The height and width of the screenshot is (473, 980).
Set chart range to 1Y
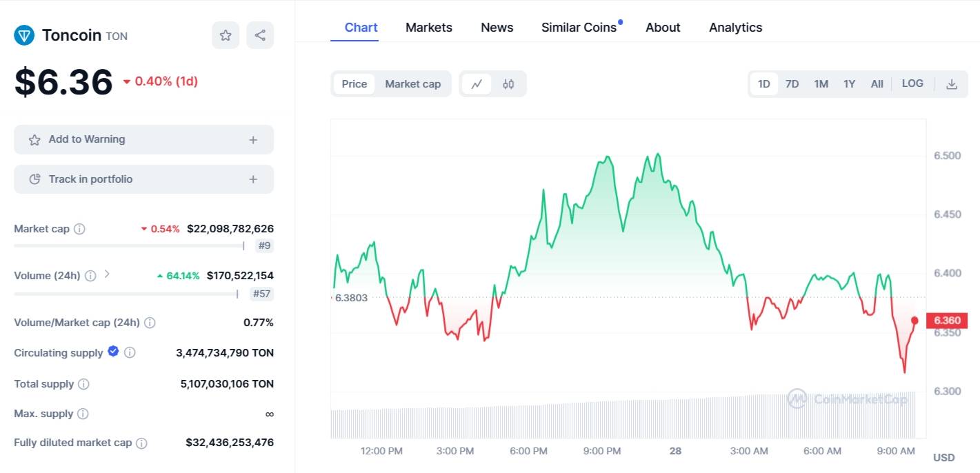pos(849,84)
